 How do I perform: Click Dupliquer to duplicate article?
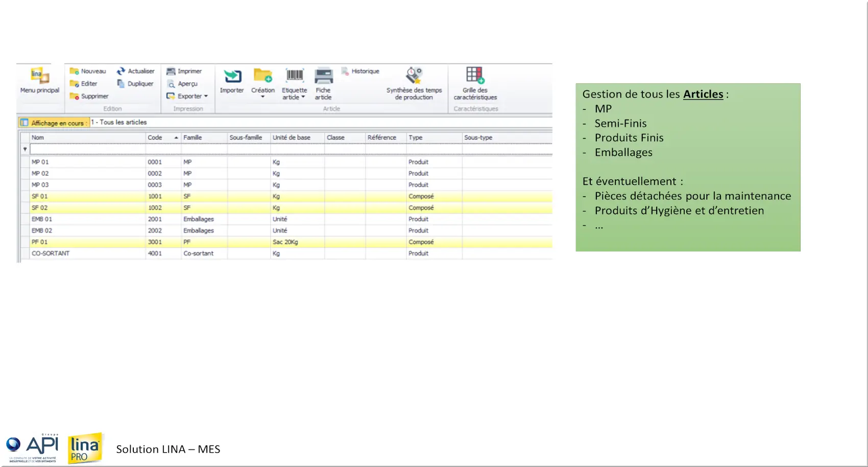[135, 84]
